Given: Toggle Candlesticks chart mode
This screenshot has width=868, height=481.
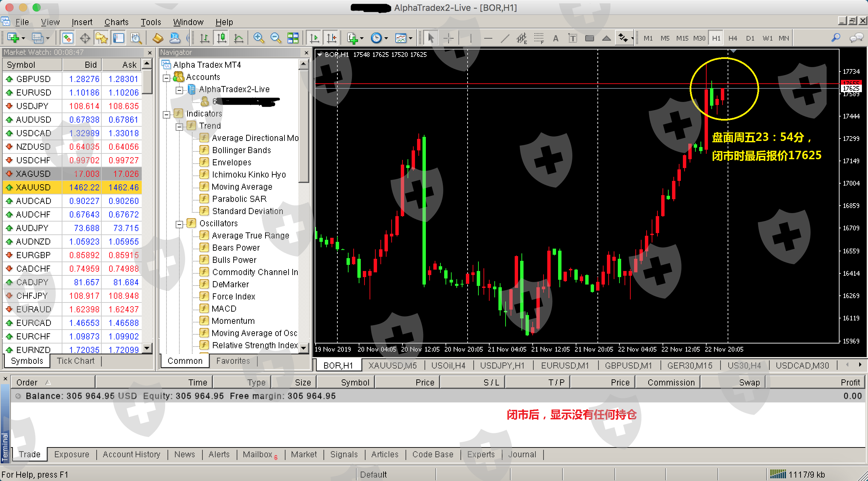Looking at the screenshot, I should pyautogui.click(x=222, y=38).
